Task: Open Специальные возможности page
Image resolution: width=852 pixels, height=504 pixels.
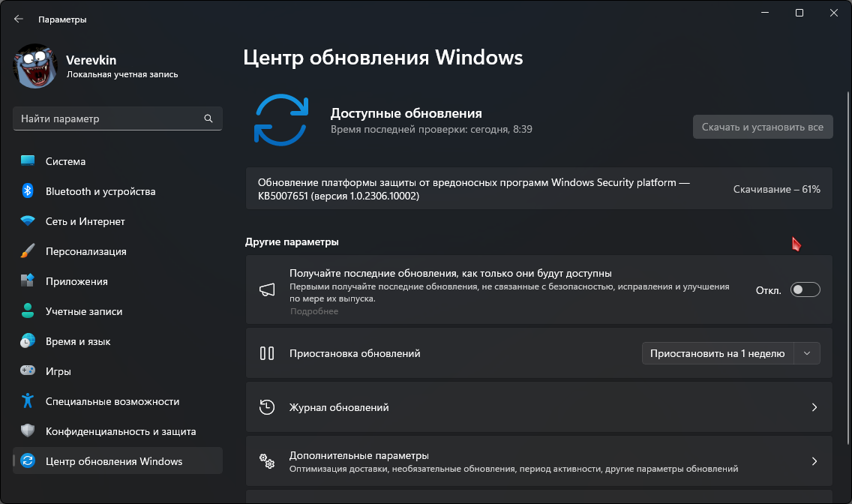Action: (117, 401)
